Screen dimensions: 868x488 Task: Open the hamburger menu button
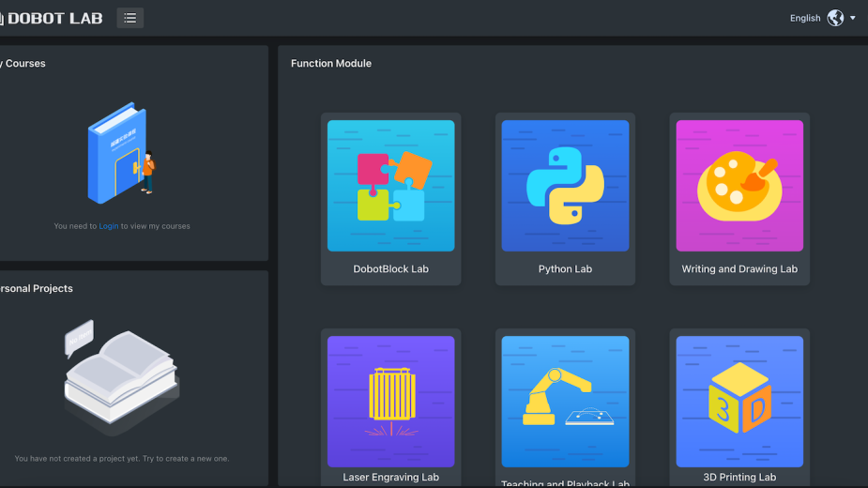(130, 18)
